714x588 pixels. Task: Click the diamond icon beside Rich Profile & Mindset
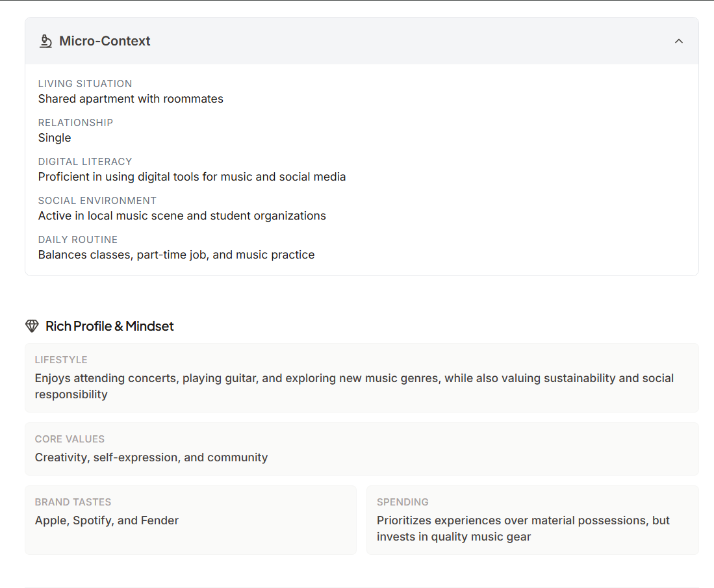(31, 326)
